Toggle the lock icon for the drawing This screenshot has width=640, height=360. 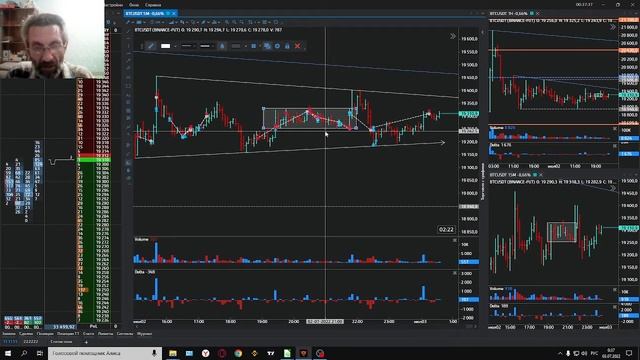click(287, 46)
